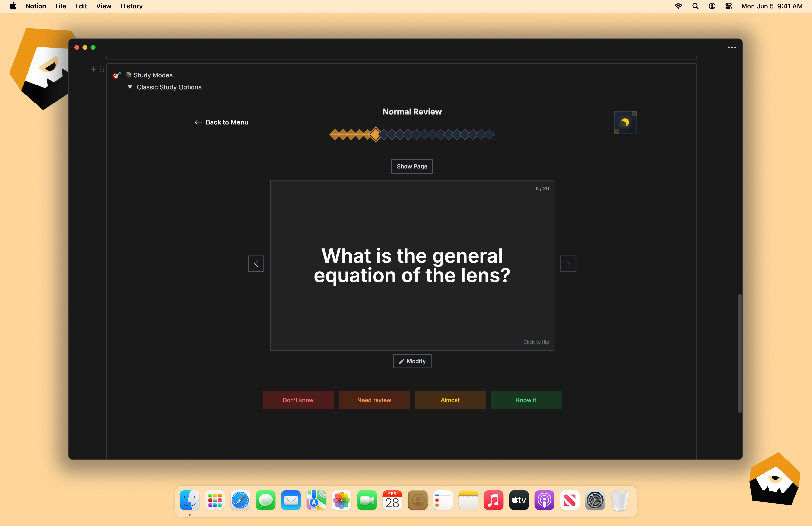Open FaceTime from the dock
Viewport: 812px width, 526px height.
pos(367,500)
